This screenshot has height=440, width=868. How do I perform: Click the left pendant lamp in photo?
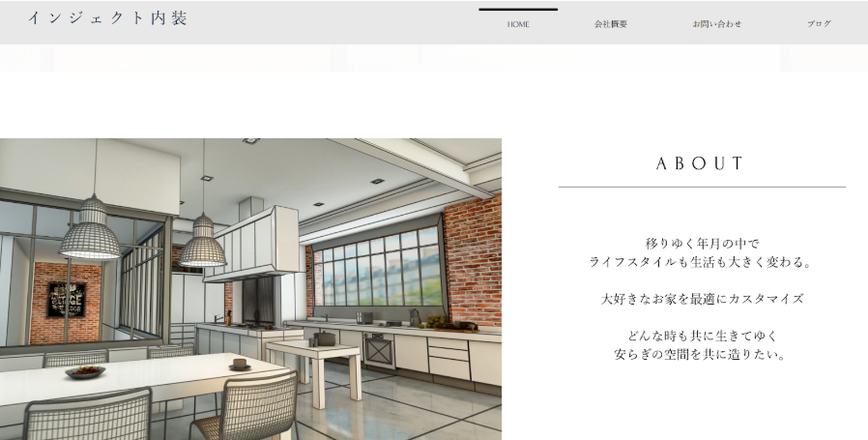(91, 229)
